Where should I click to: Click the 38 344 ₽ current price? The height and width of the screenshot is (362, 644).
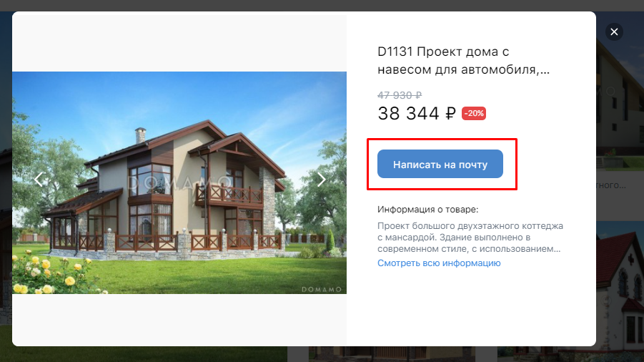pos(417,114)
